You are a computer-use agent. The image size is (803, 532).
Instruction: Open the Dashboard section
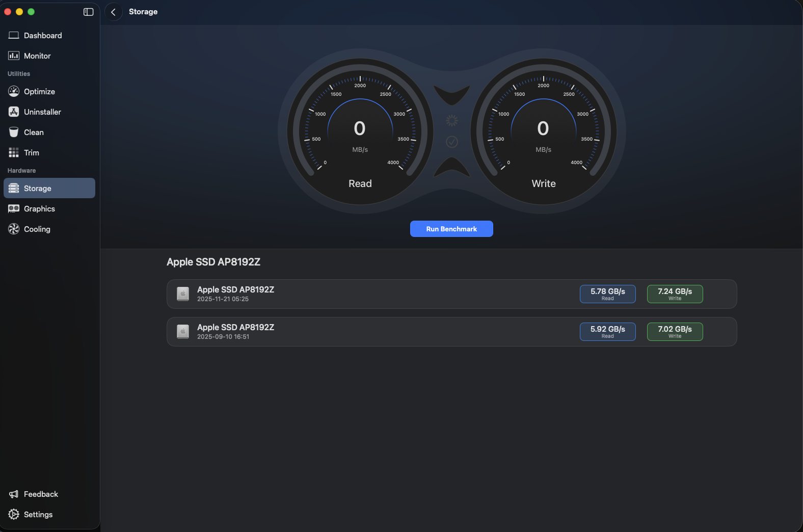[x=49, y=35]
